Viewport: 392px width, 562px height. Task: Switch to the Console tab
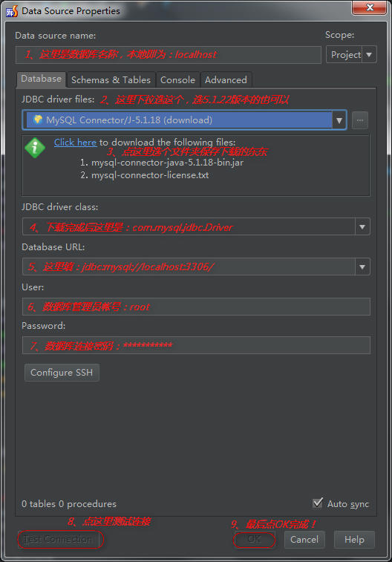[177, 79]
